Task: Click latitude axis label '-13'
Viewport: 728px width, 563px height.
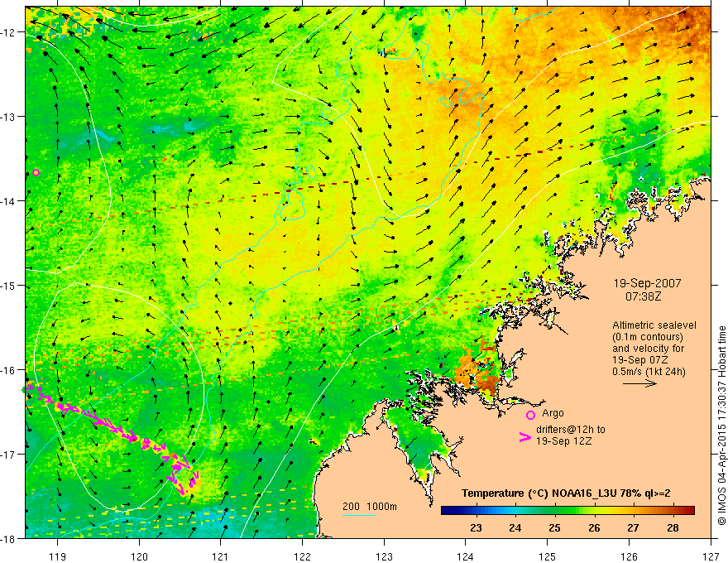Action: 8,116
